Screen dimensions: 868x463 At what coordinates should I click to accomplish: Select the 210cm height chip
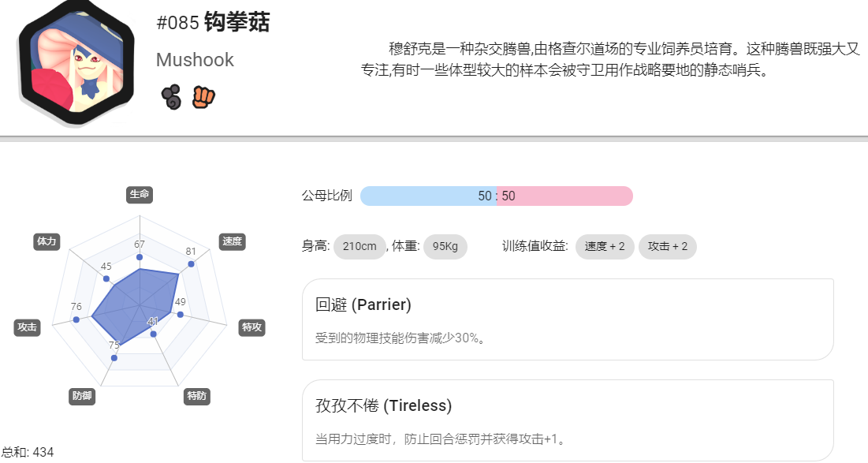tap(359, 246)
